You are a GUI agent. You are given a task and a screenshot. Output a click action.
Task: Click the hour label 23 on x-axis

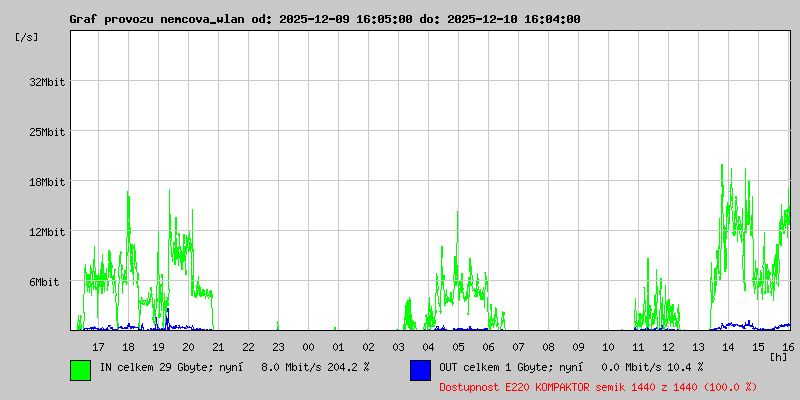[x=279, y=347]
